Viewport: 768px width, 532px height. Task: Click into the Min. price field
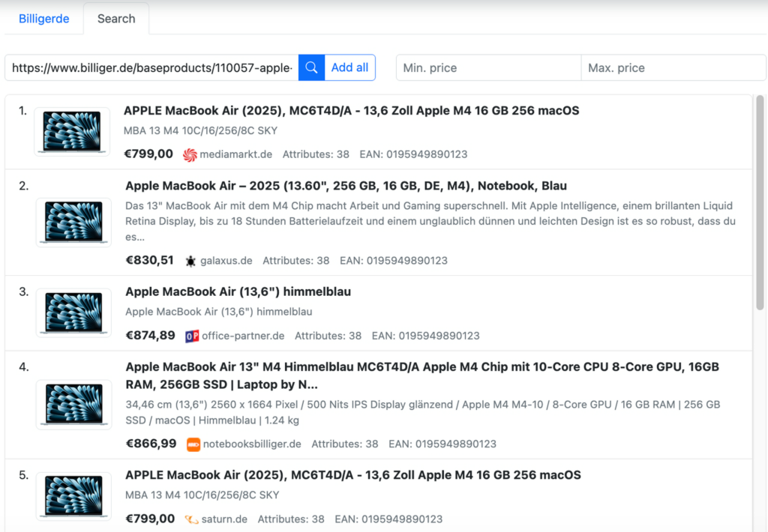pos(488,67)
